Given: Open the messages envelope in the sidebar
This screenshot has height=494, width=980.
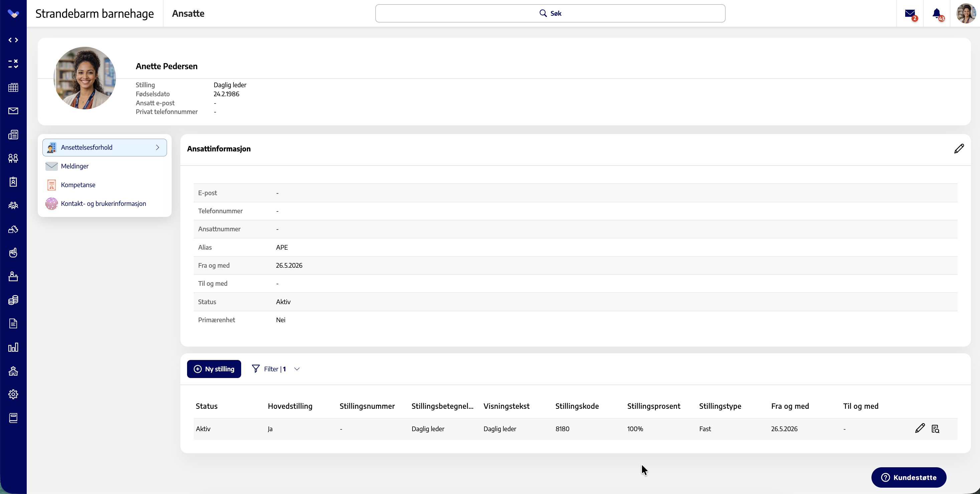Looking at the screenshot, I should [x=13, y=111].
